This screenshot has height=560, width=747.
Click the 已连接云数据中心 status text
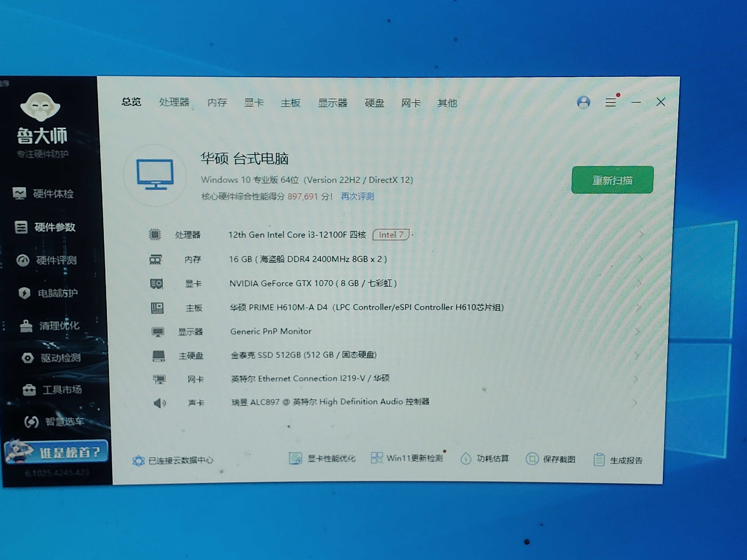(x=181, y=460)
